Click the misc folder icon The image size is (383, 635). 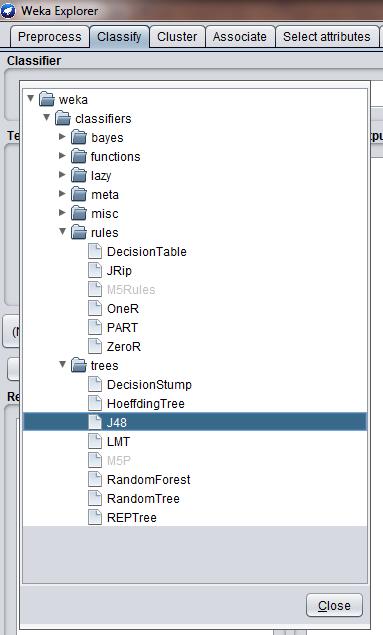click(79, 213)
